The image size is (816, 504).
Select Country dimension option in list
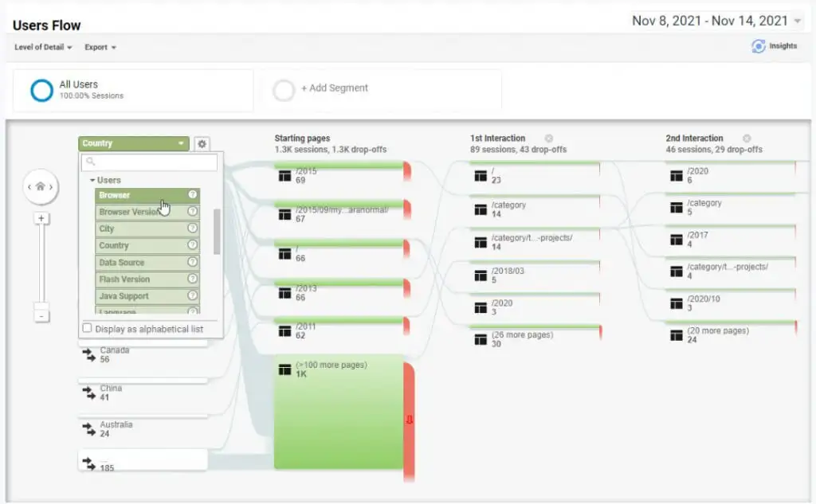[147, 245]
